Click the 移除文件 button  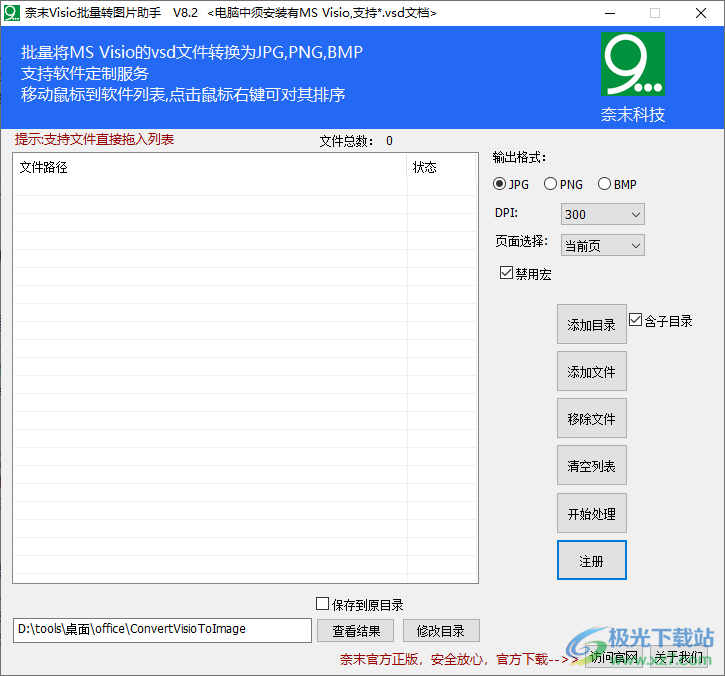(591, 418)
